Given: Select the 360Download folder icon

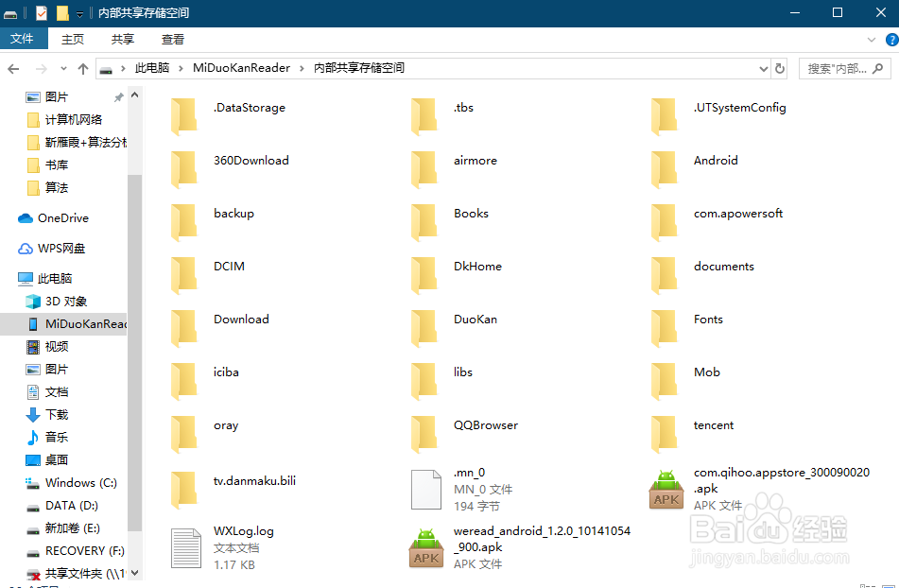Looking at the screenshot, I should pos(184,169).
